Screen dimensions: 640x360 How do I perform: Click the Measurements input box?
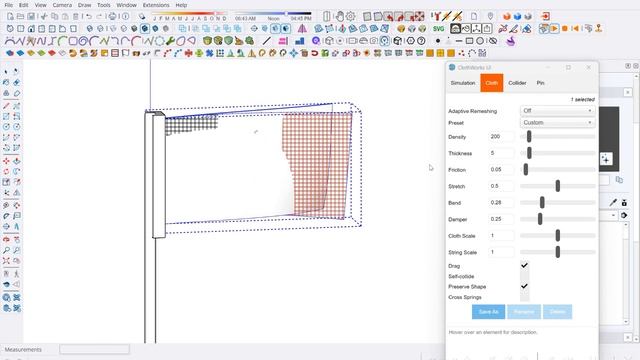[94, 349]
